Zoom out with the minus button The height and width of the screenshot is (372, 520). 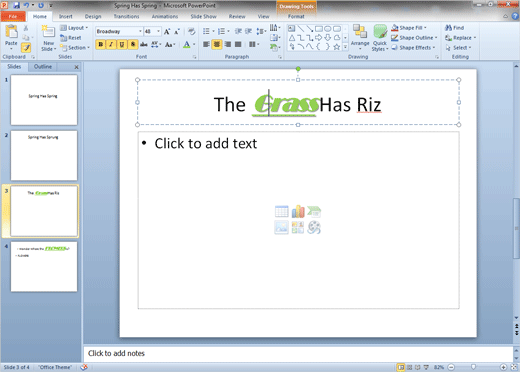click(x=451, y=367)
